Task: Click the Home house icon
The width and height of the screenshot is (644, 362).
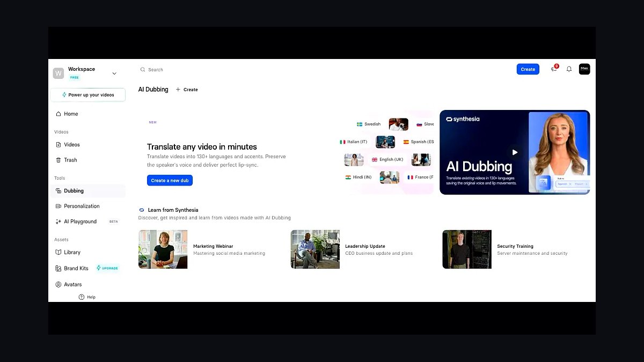Action: click(x=58, y=114)
